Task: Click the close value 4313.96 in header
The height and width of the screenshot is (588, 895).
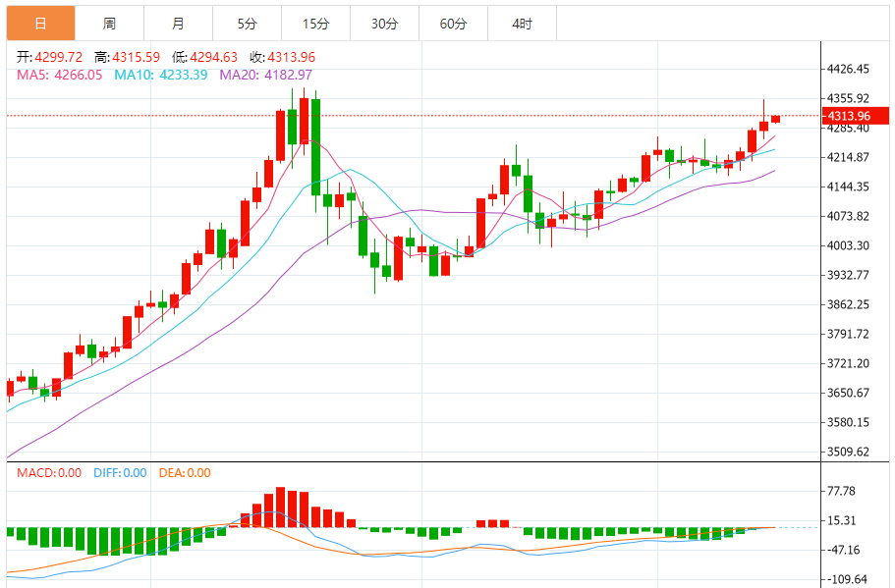Action: click(x=291, y=57)
